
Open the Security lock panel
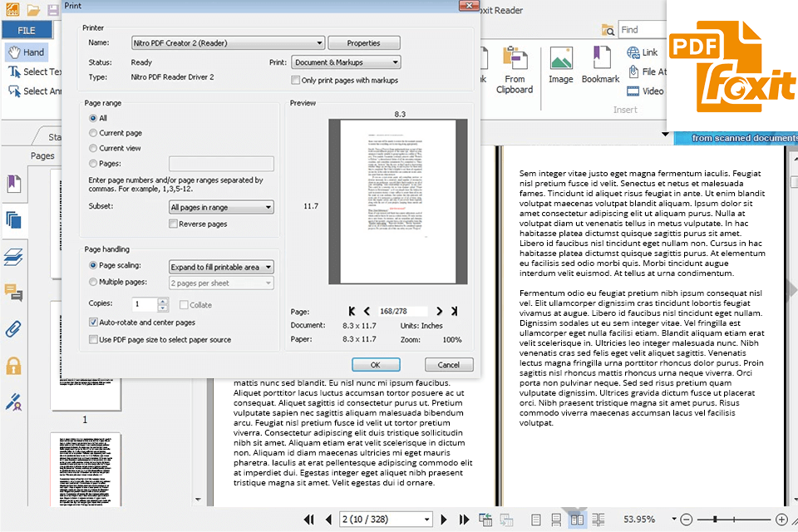point(13,365)
